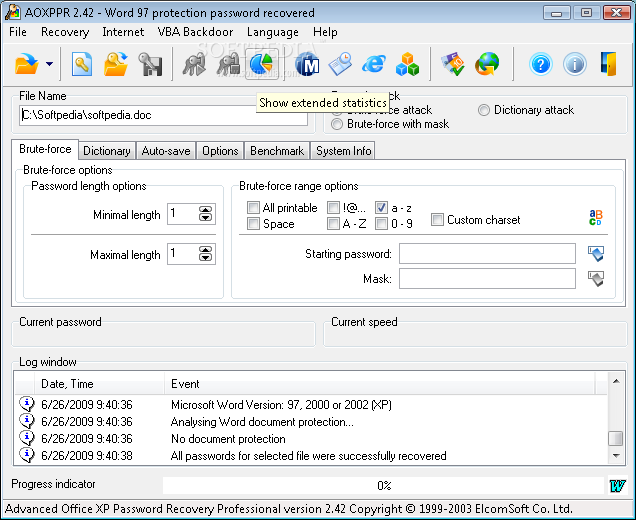The height and width of the screenshot is (520, 636).
Task: Click the colored cubes toolbar icon
Action: click(407, 64)
